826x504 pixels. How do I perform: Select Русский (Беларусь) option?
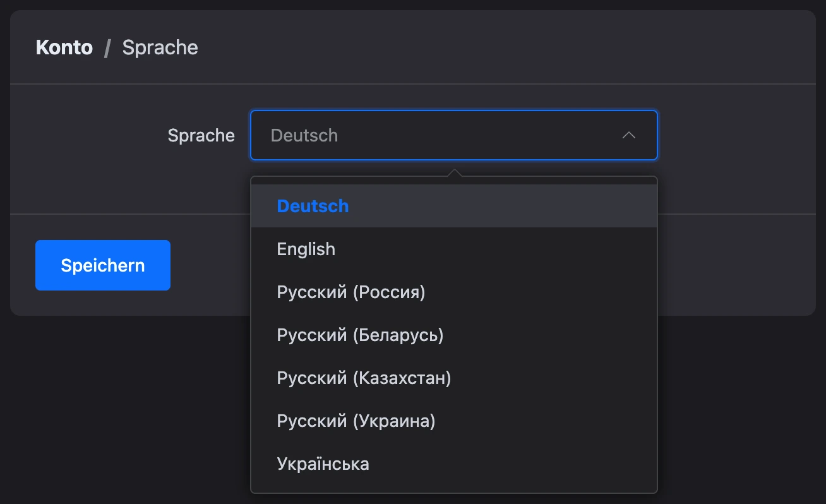tap(453, 335)
